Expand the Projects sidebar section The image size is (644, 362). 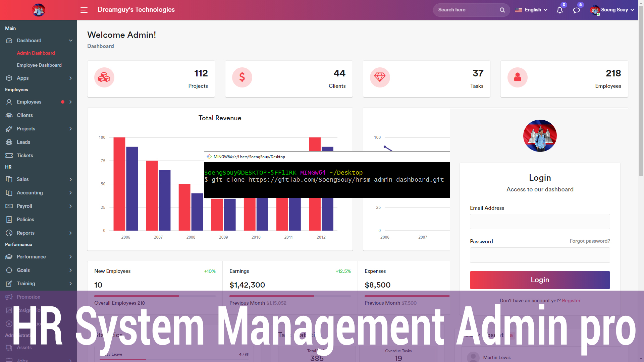pos(26,129)
